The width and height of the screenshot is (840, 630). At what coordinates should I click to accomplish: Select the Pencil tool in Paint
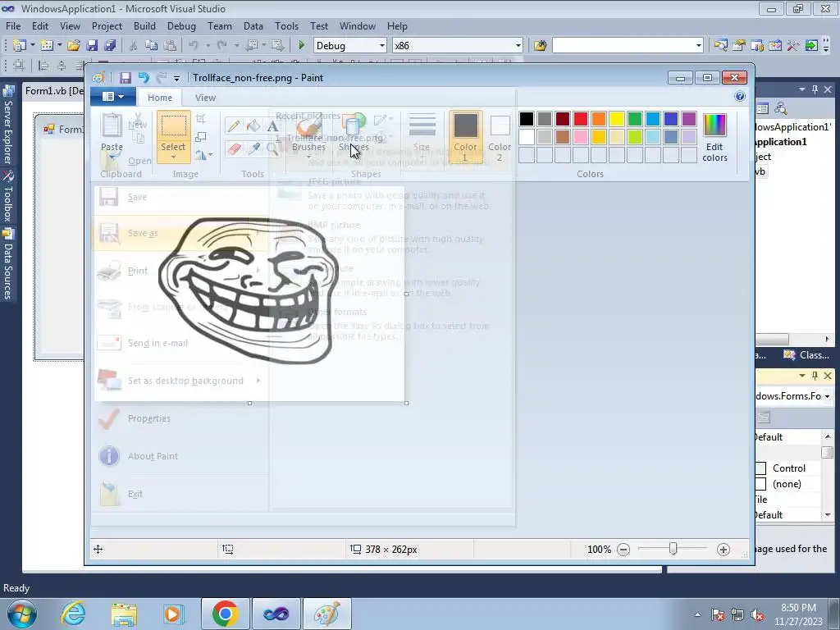[234, 126]
